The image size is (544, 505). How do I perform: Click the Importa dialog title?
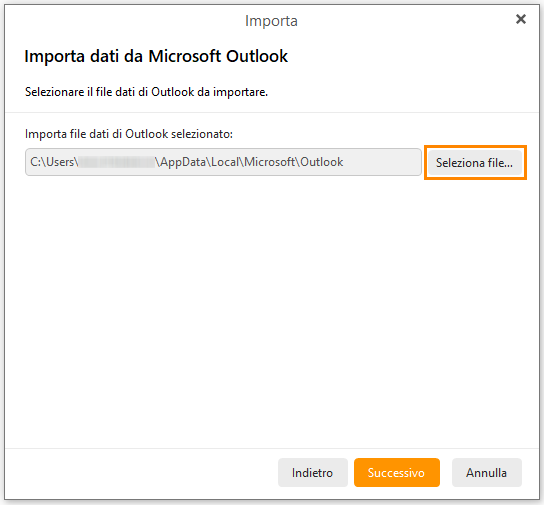click(x=271, y=21)
